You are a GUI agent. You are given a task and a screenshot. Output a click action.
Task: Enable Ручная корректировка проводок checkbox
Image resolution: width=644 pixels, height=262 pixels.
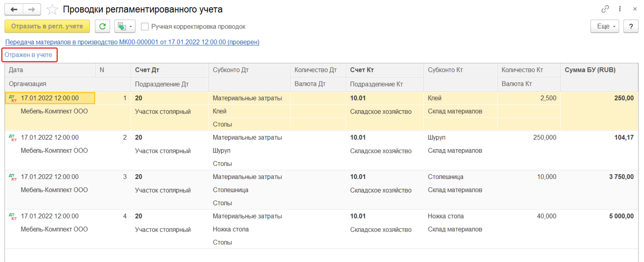pyautogui.click(x=145, y=27)
